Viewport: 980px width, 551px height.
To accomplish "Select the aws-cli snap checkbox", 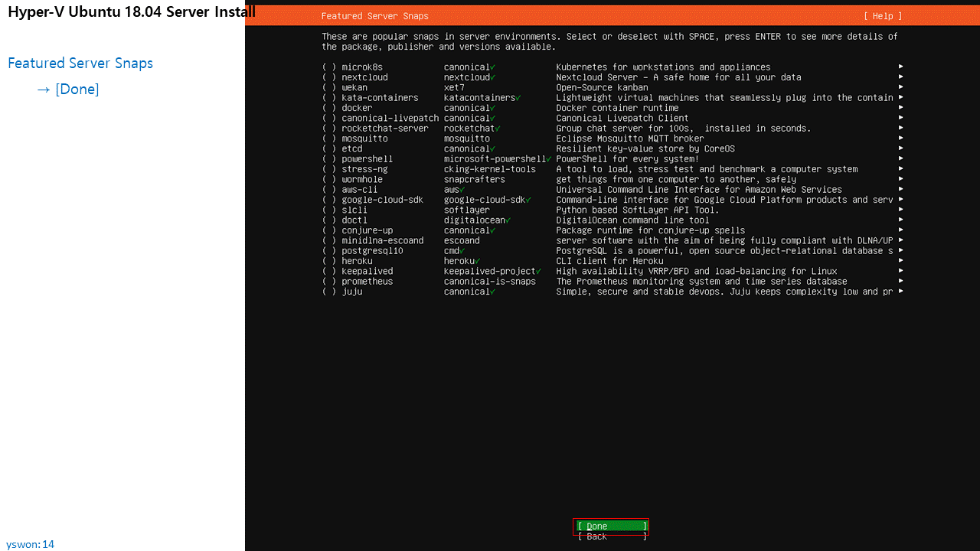I will click(329, 190).
